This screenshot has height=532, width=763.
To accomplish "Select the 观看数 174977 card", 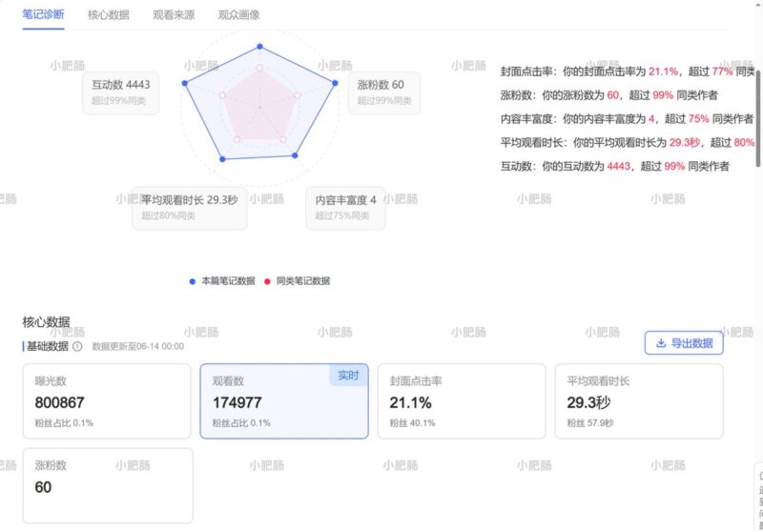I will click(284, 401).
